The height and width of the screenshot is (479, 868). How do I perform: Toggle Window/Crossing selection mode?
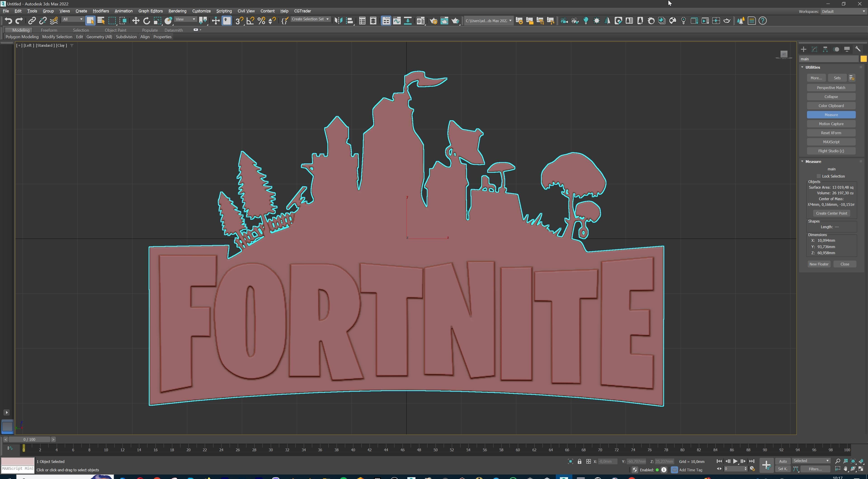point(123,21)
